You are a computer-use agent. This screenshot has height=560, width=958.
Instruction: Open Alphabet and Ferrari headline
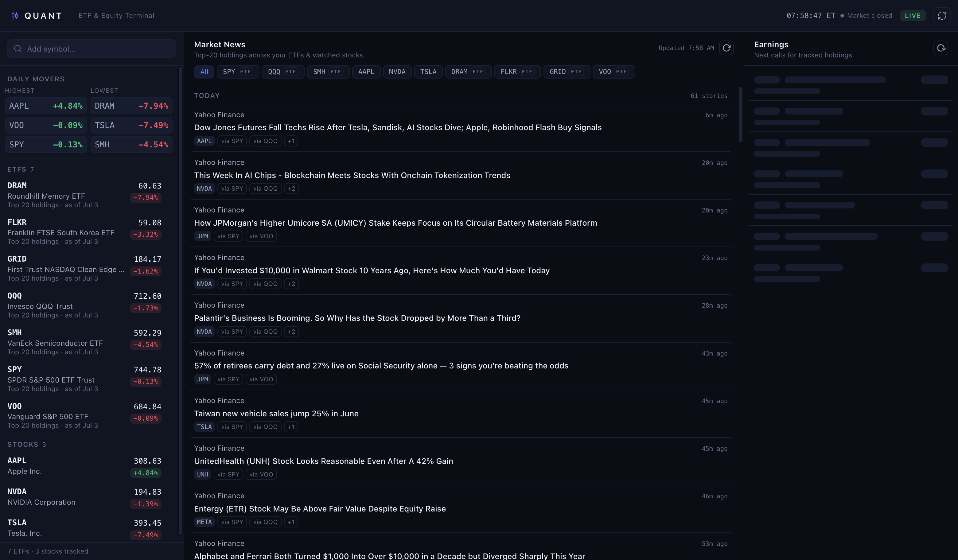coord(389,556)
